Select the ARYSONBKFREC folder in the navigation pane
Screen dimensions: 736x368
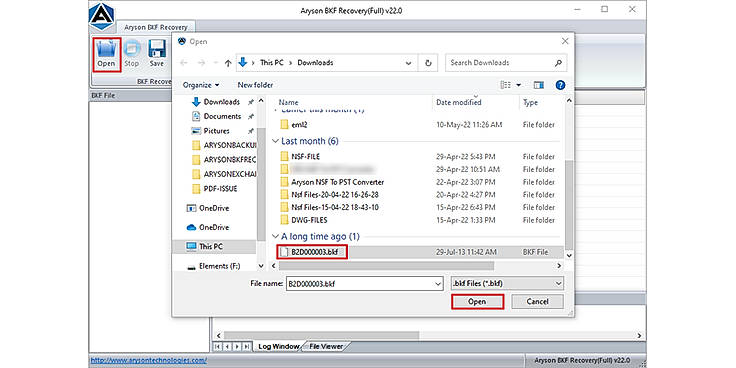[x=224, y=160]
